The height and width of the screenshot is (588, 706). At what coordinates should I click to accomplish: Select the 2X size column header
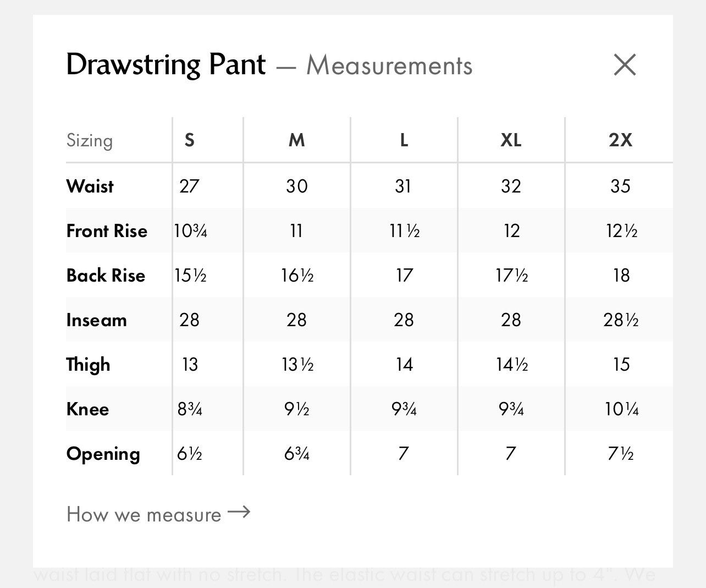point(621,140)
